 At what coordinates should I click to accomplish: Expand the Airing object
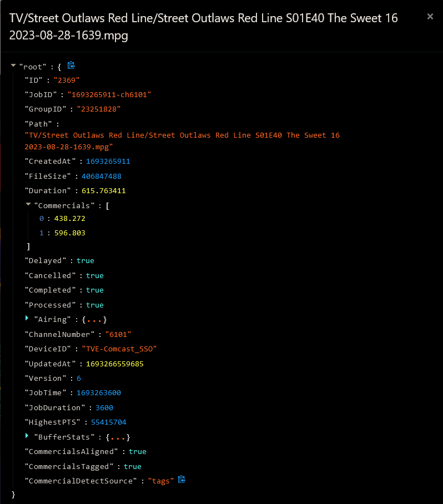[x=27, y=319]
